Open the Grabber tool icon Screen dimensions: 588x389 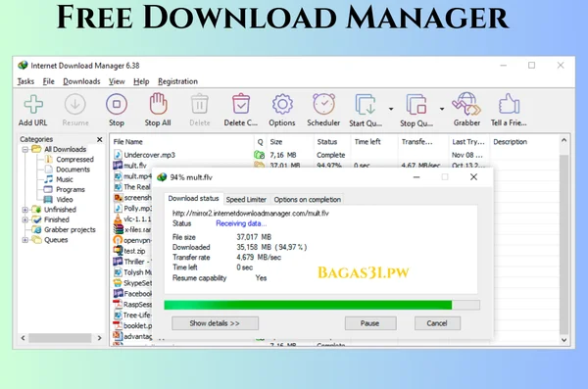click(x=466, y=104)
